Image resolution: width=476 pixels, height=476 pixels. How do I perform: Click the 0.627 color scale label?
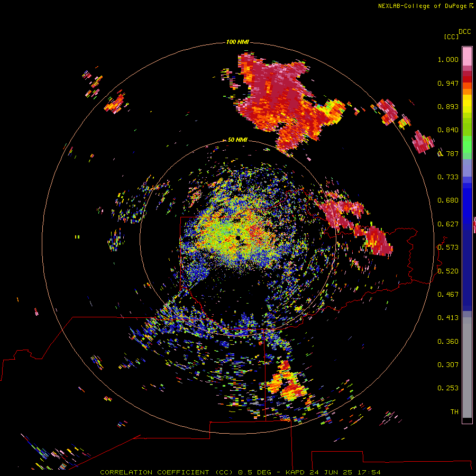click(x=448, y=224)
